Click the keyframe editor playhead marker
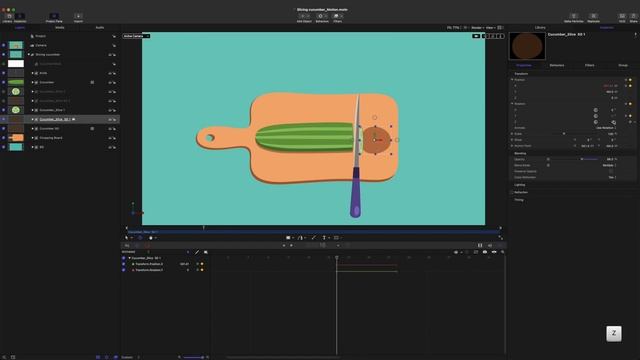 point(337,258)
